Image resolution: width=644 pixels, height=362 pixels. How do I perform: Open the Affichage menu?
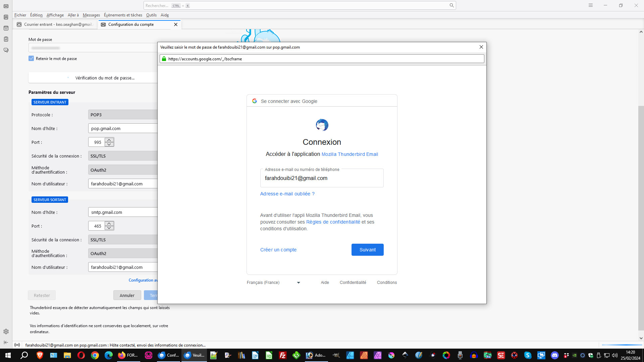(x=55, y=15)
